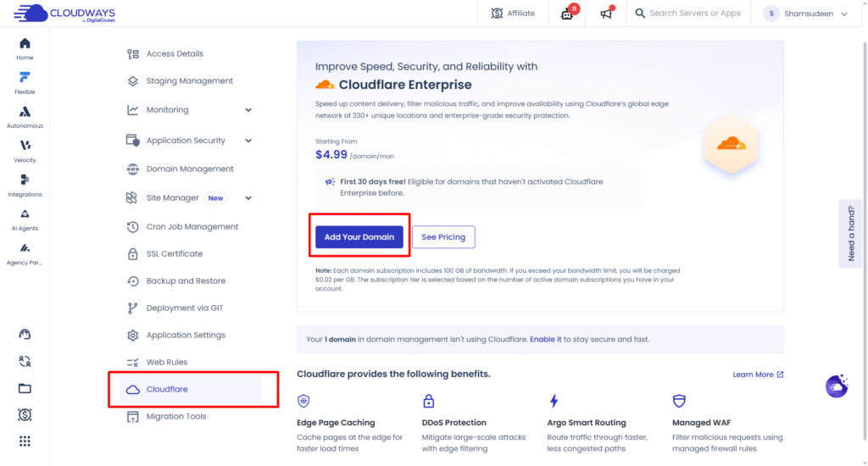868x466 pixels.
Task: Click the Enable it link
Action: tap(545, 339)
